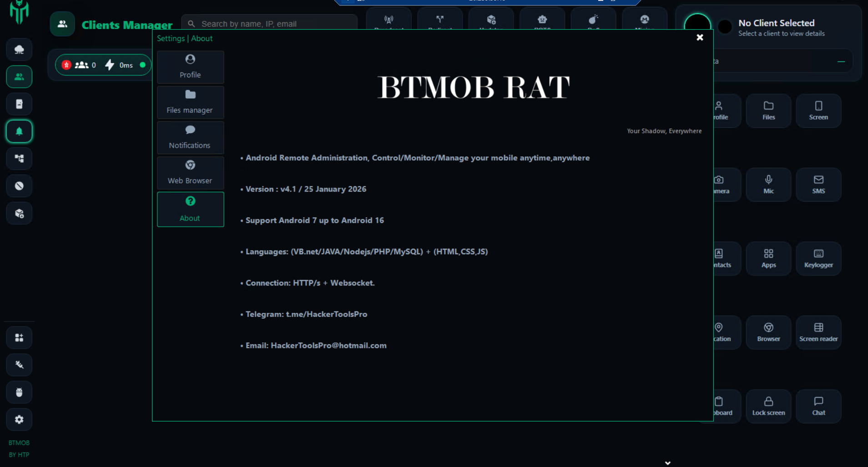868x467 pixels.
Task: Click the tree hierarchy icon in left sidebar
Action: 19,159
